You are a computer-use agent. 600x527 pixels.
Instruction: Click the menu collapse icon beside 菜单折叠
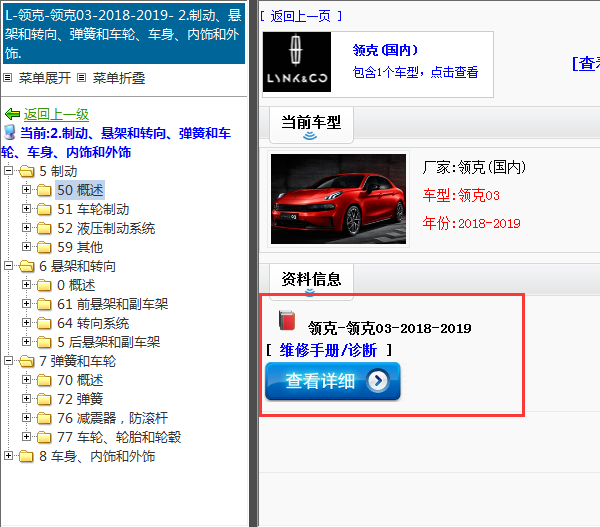81,78
